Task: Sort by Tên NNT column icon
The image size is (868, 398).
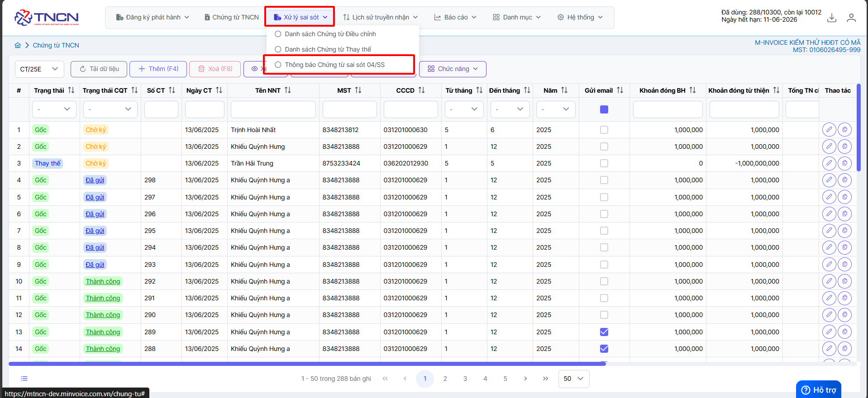Action: [288, 90]
